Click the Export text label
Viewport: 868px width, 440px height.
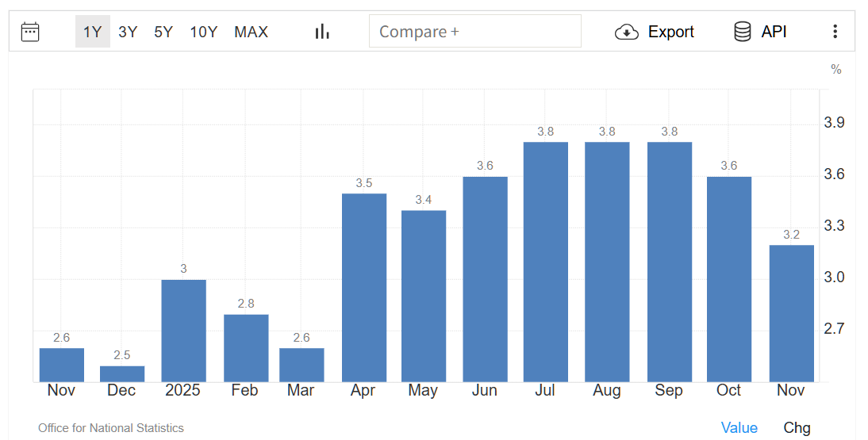point(670,32)
